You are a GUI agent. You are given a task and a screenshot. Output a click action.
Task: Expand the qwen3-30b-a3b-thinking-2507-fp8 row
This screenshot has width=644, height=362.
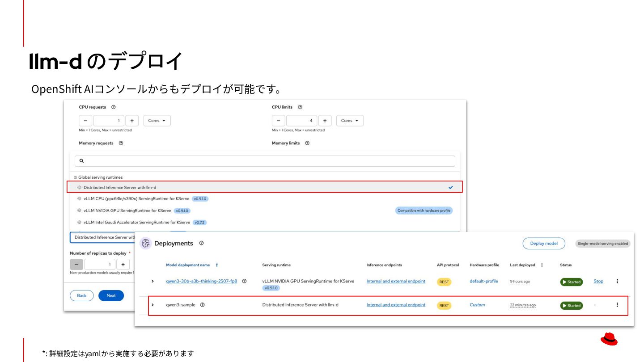(x=153, y=281)
